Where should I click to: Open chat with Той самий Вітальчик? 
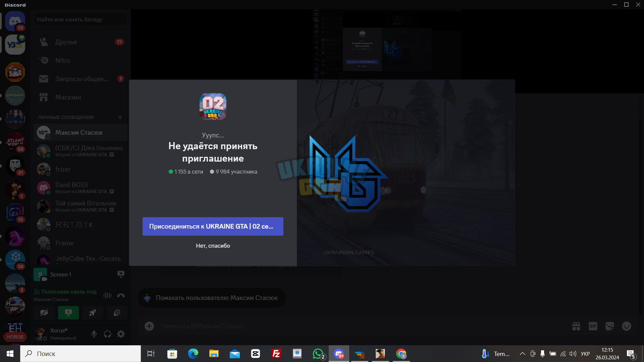pos(80,206)
